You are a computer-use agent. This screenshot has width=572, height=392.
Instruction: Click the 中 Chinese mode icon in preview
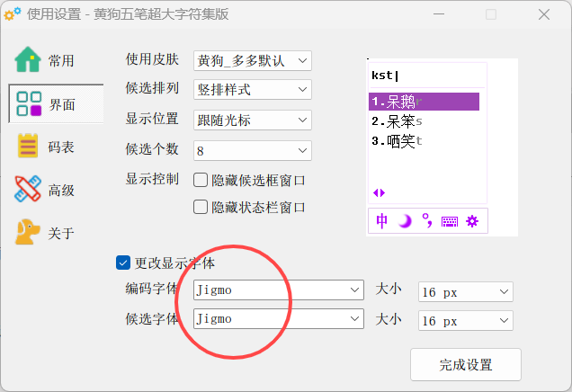click(x=382, y=221)
